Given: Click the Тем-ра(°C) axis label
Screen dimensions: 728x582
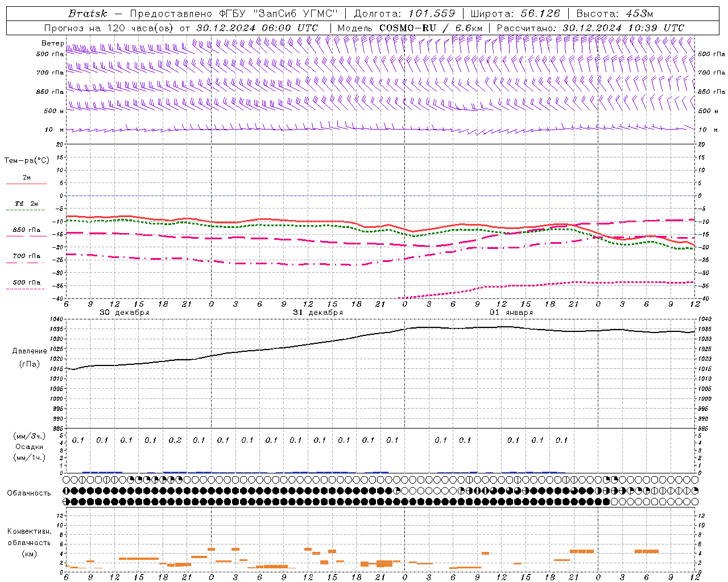Looking at the screenshot, I should click(x=27, y=161).
